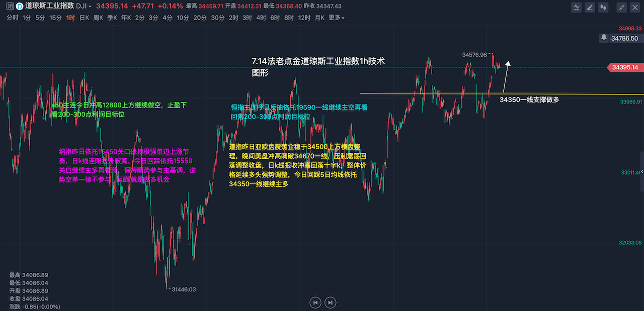Switch to the 周K weekly tab
This screenshot has width=644, height=311.
click(x=98, y=18)
